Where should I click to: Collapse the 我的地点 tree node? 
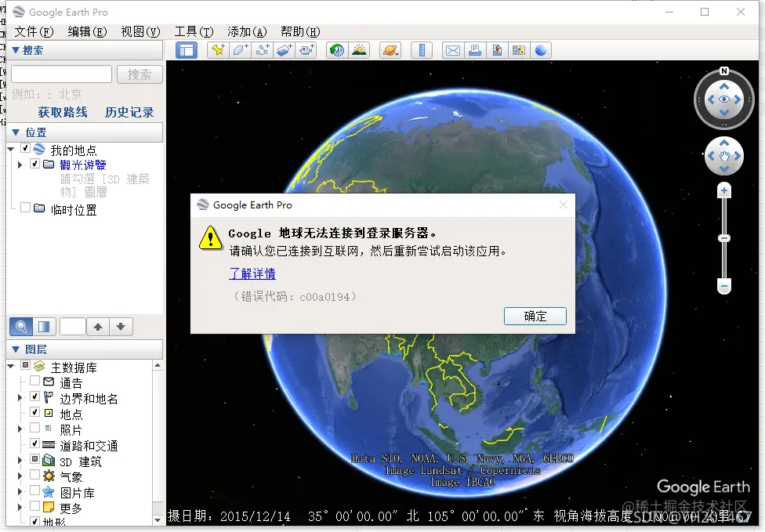(x=11, y=149)
